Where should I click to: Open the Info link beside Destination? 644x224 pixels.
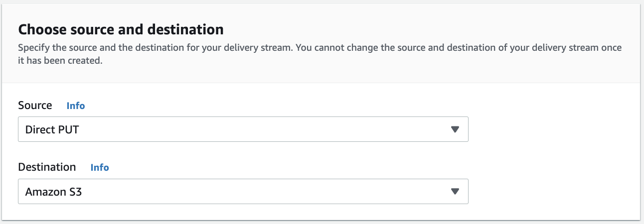pos(100,167)
